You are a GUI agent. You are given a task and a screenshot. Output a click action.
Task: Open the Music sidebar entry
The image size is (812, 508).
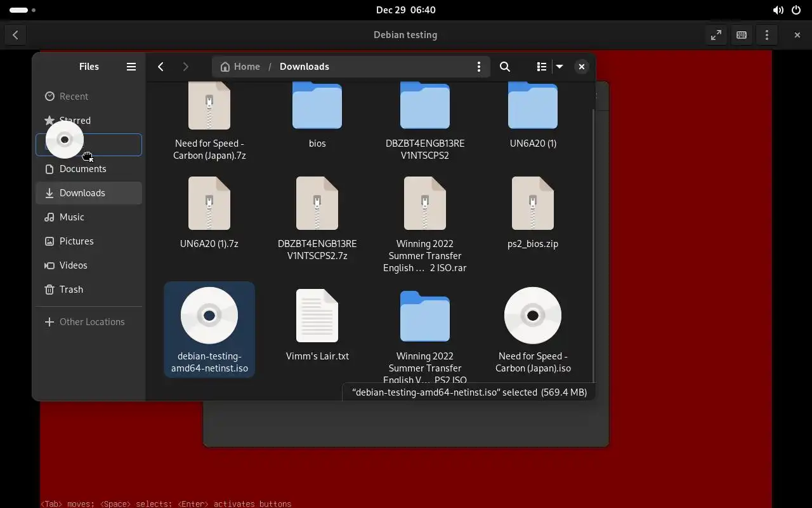[x=89, y=217]
